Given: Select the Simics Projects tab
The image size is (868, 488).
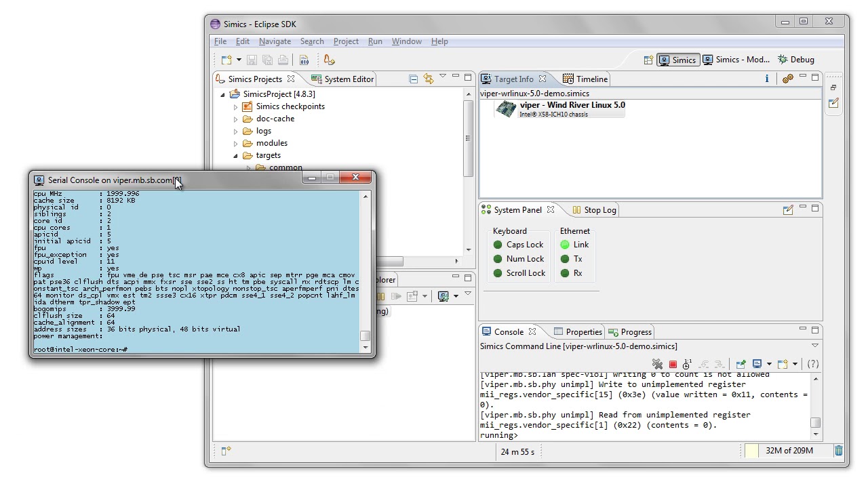Looking at the screenshot, I should 255,79.
